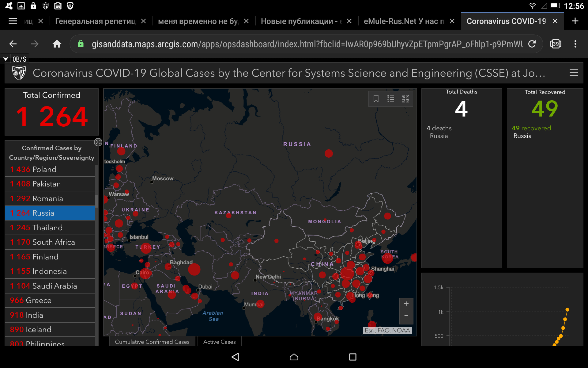Switch to меня временно не бу tab
The width and height of the screenshot is (588, 368).
coord(198,21)
